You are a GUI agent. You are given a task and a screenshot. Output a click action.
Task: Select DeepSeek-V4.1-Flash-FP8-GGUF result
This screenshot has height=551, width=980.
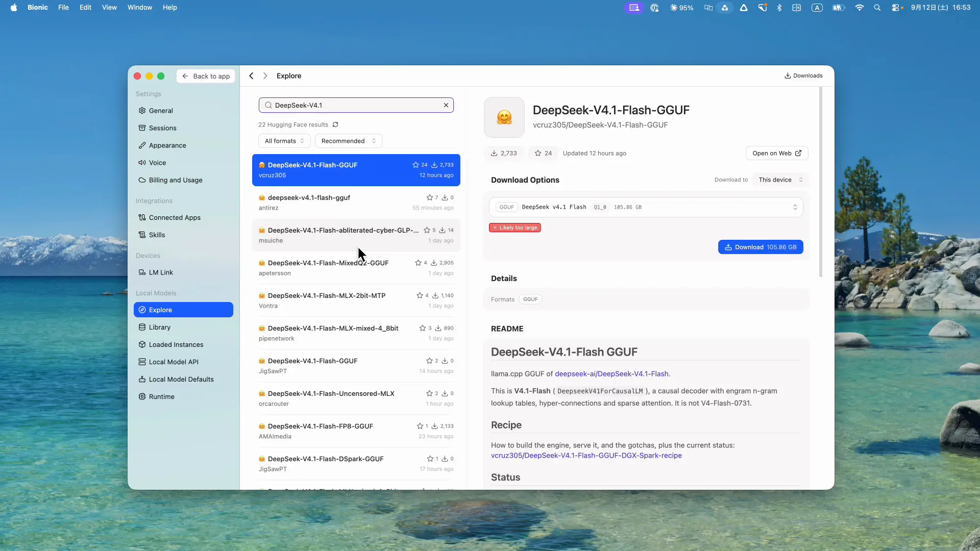pyautogui.click(x=356, y=431)
